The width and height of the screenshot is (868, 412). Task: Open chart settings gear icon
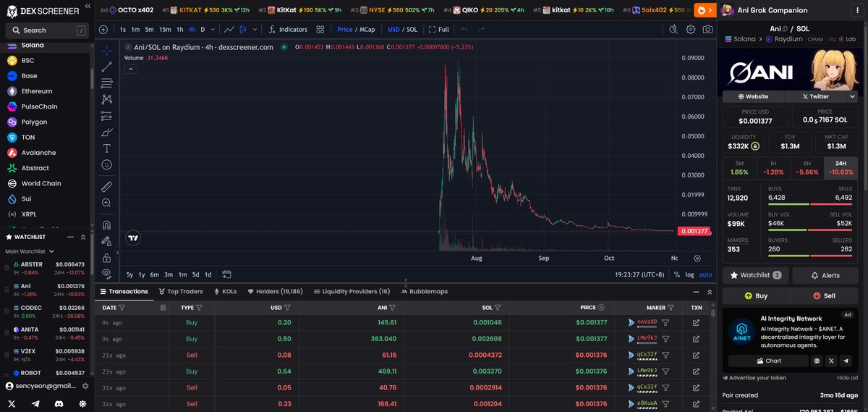pyautogui.click(x=691, y=30)
